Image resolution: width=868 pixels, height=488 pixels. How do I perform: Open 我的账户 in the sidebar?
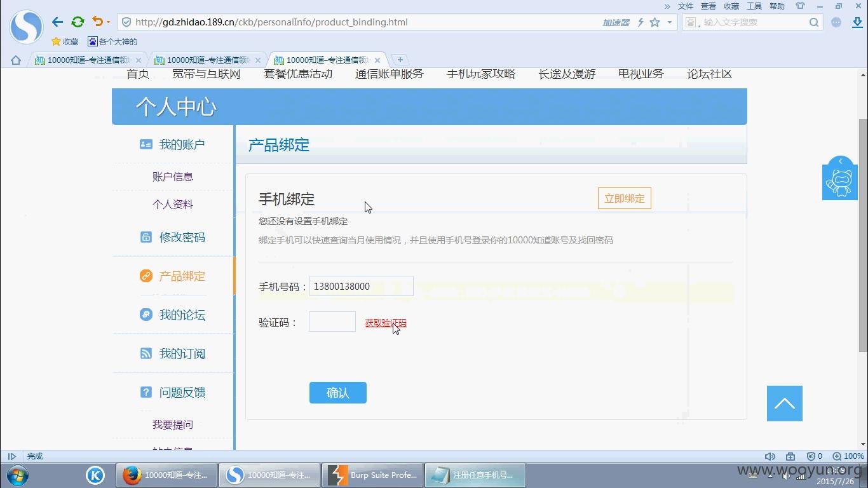pos(173,144)
